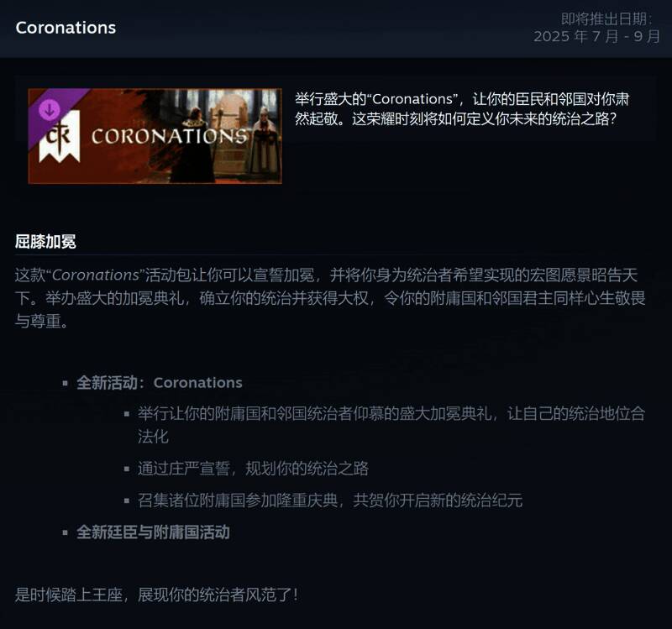The image size is (672, 629).
Task: Click the bullet 通过庄严宣誓，规划你的统治之路
Action: coord(253,469)
